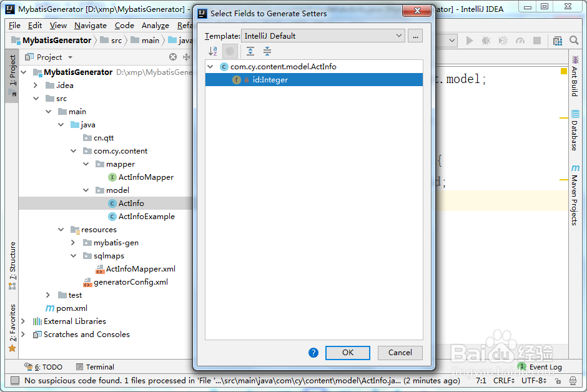The height and width of the screenshot is (392, 587).
Task: Change the UTF-8 file encoding
Action: pos(534,381)
